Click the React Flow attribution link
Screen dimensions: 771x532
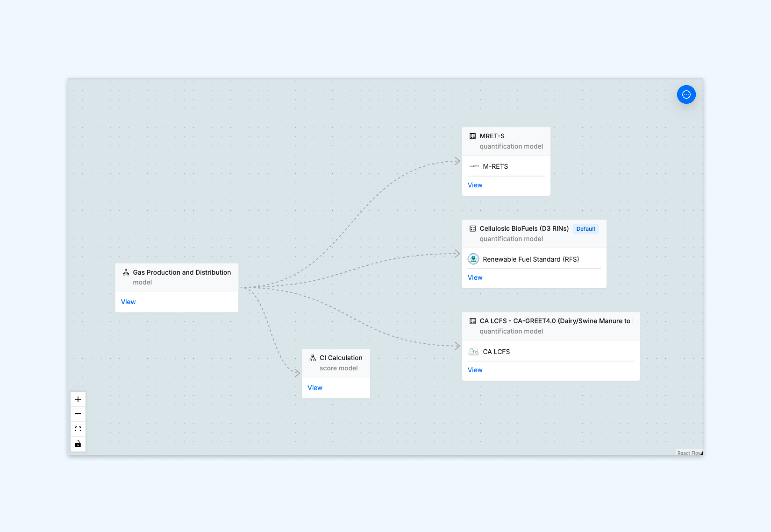pyautogui.click(x=689, y=453)
